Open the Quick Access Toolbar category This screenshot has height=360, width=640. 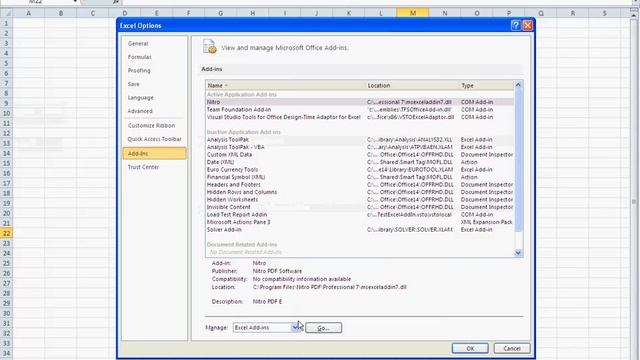pos(154,139)
